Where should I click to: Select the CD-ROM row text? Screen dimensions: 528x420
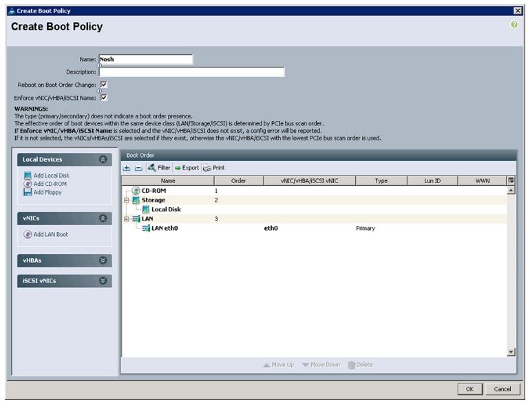tap(154, 191)
